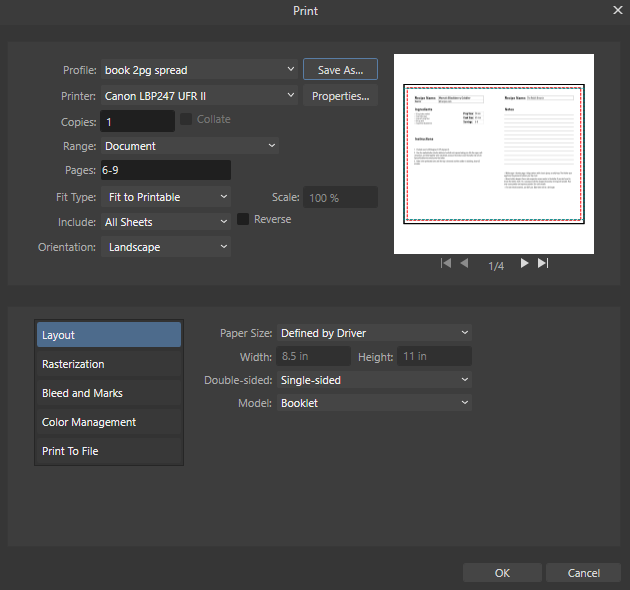Screen dimensions: 630x590
Task: Enable the Reverse checkbox
Action: click(x=243, y=219)
